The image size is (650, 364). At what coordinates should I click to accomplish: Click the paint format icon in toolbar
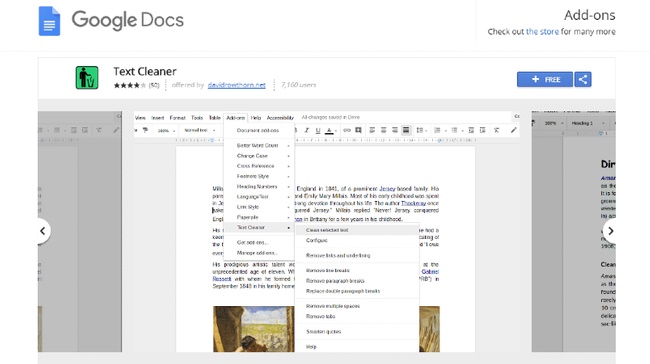(145, 130)
